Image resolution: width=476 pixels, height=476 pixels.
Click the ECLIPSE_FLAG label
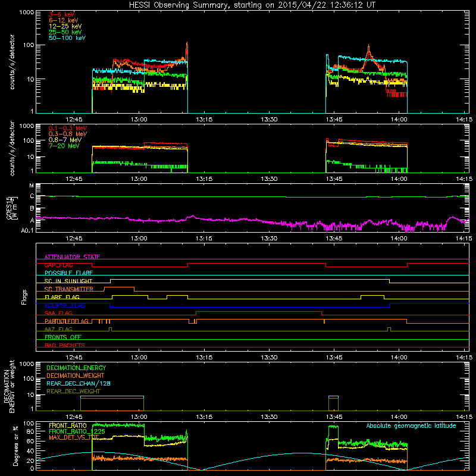65,305
